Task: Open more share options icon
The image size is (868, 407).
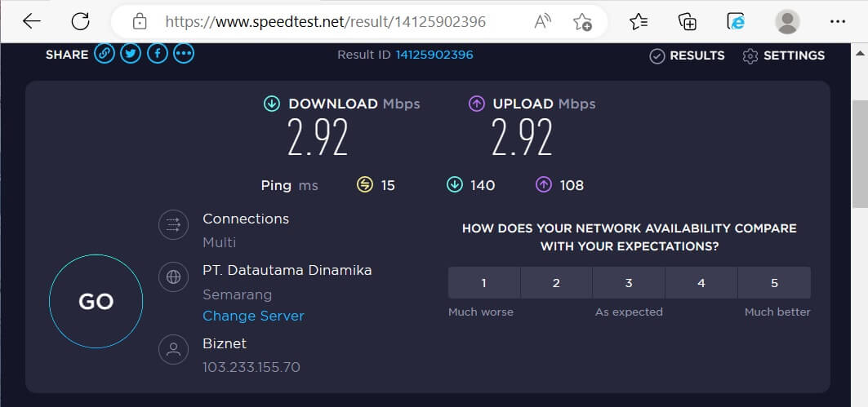Action: [184, 54]
